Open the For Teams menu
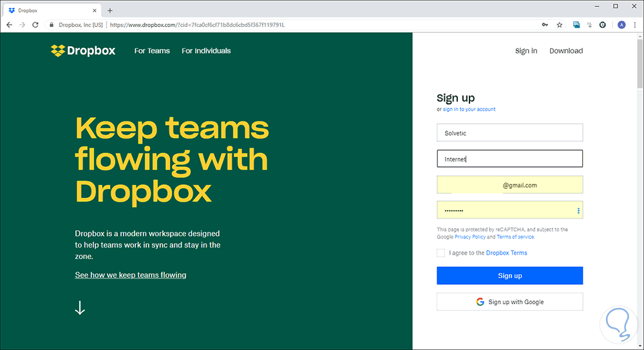This screenshot has height=350, width=644. 152,50
